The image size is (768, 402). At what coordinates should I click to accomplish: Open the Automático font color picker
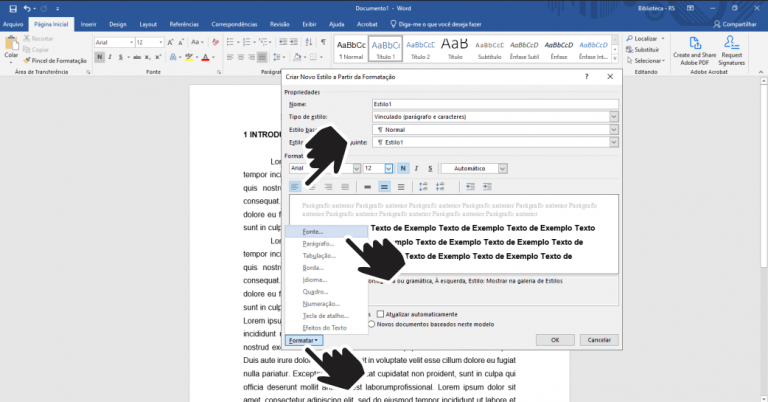tap(474, 168)
